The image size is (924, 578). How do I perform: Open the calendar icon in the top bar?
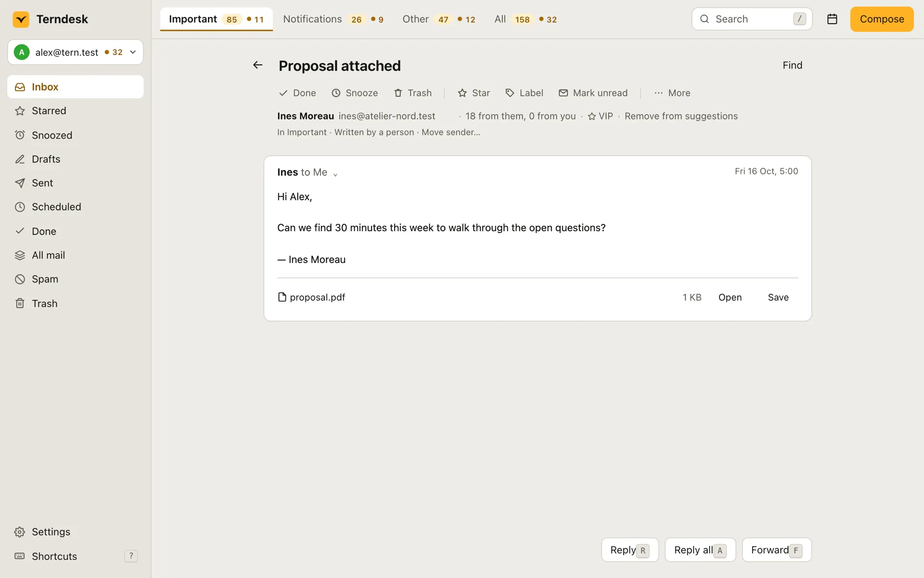pos(832,19)
